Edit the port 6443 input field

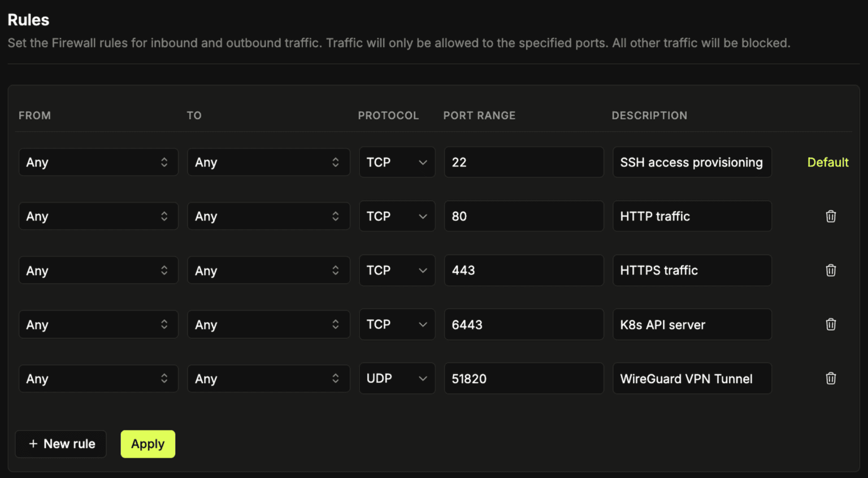[523, 324]
